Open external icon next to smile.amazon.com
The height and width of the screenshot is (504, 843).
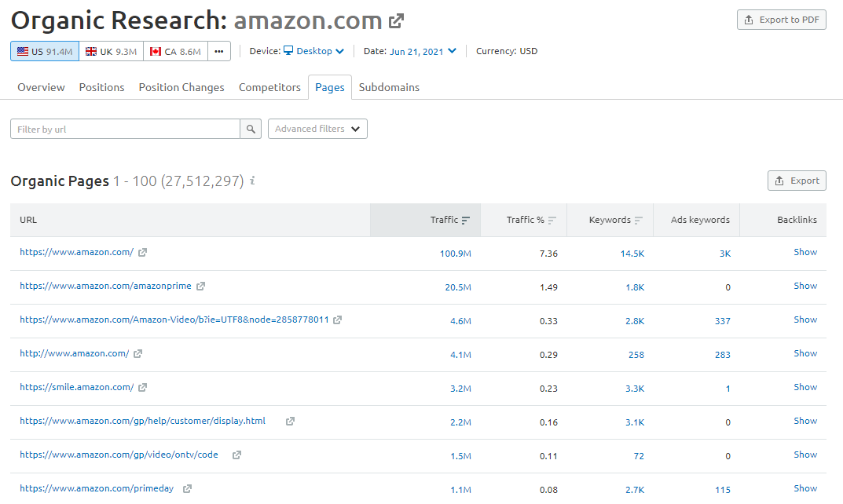tap(142, 387)
